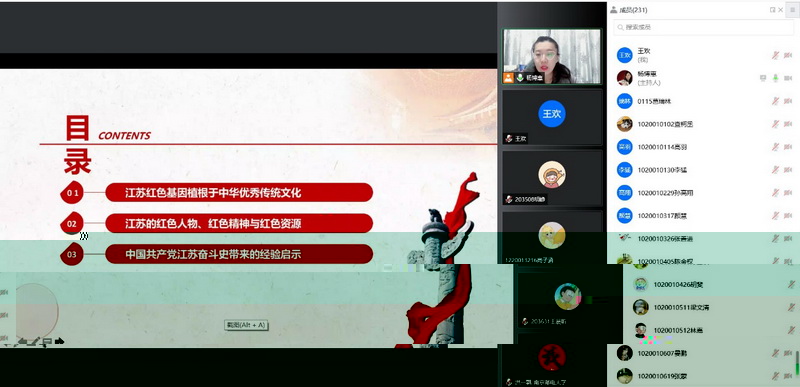Pop out the members panel window icon
This screenshot has height=387, width=800.
[772, 10]
